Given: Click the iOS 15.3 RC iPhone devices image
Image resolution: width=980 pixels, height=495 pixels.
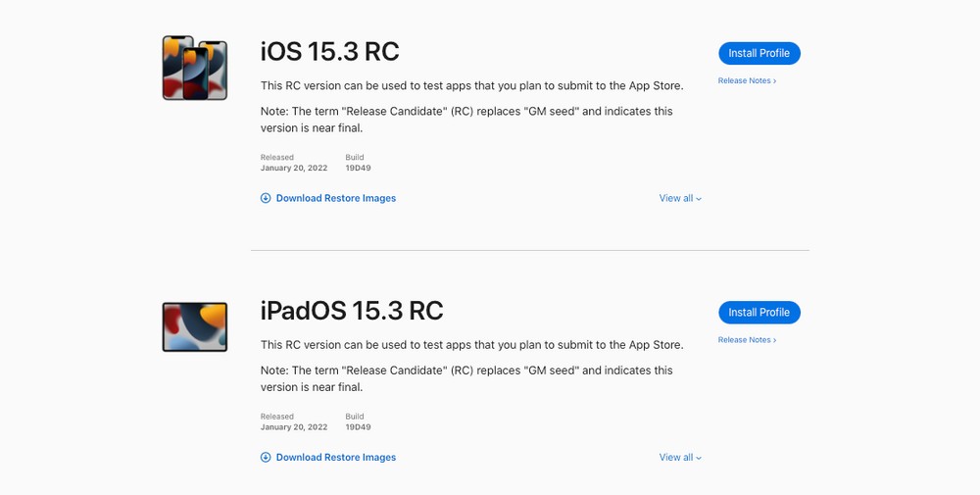Looking at the screenshot, I should 195,68.
